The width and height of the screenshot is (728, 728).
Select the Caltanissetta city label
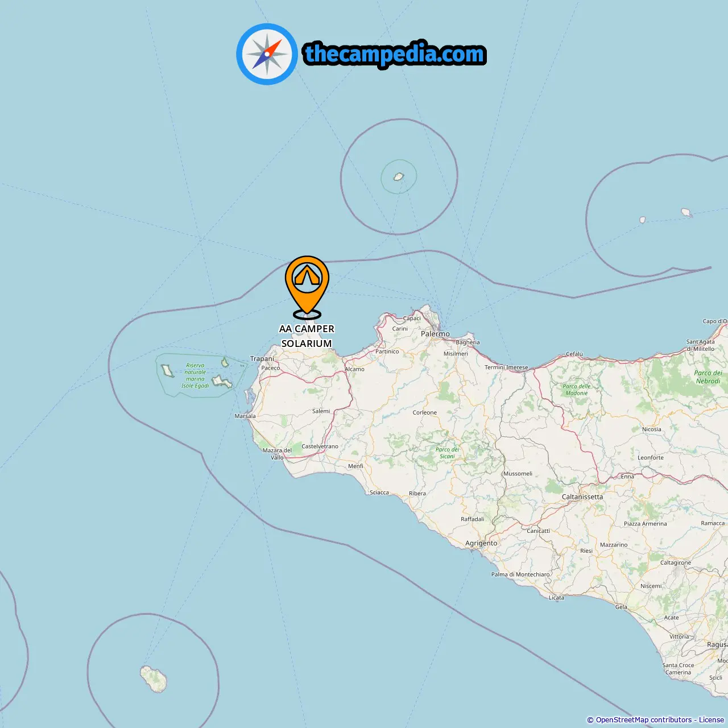point(582,497)
